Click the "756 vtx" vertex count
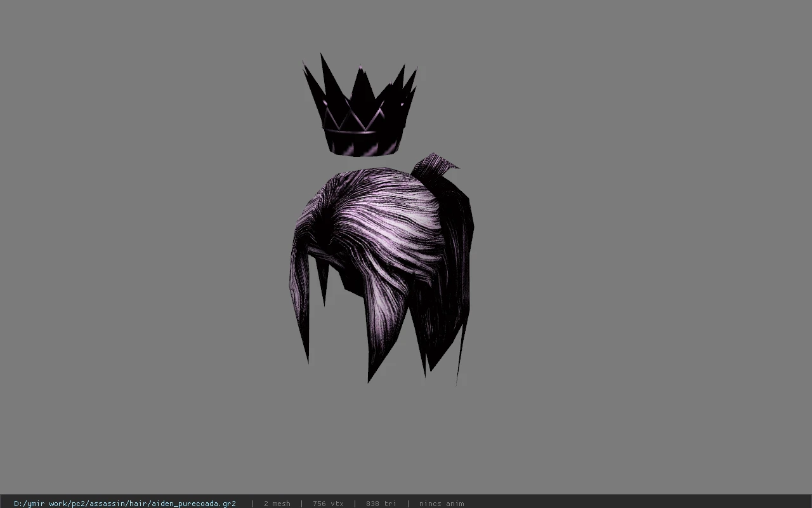This screenshot has height=508, width=812. [328, 504]
